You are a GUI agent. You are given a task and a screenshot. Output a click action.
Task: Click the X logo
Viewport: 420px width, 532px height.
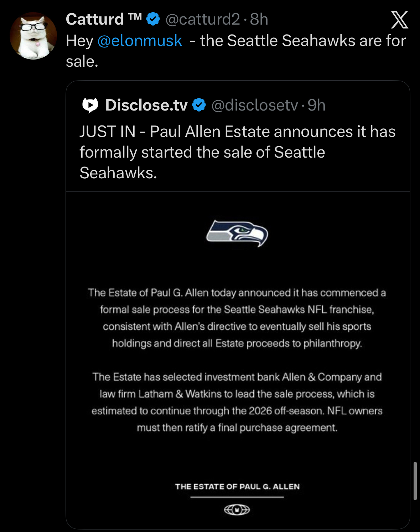point(399,20)
